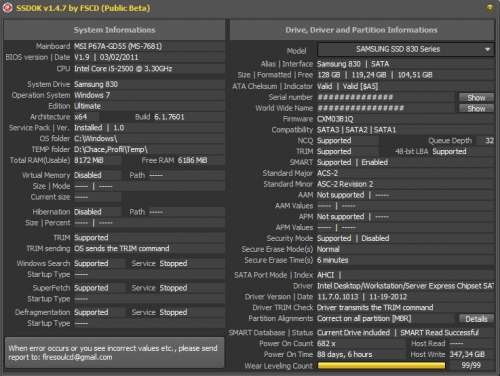Show the hidden Serial number

476,98
